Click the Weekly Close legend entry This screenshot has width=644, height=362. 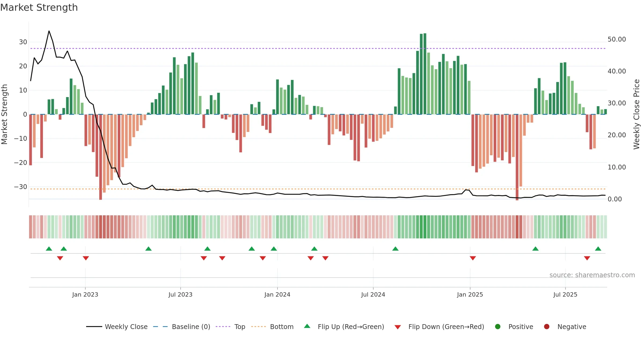117,327
